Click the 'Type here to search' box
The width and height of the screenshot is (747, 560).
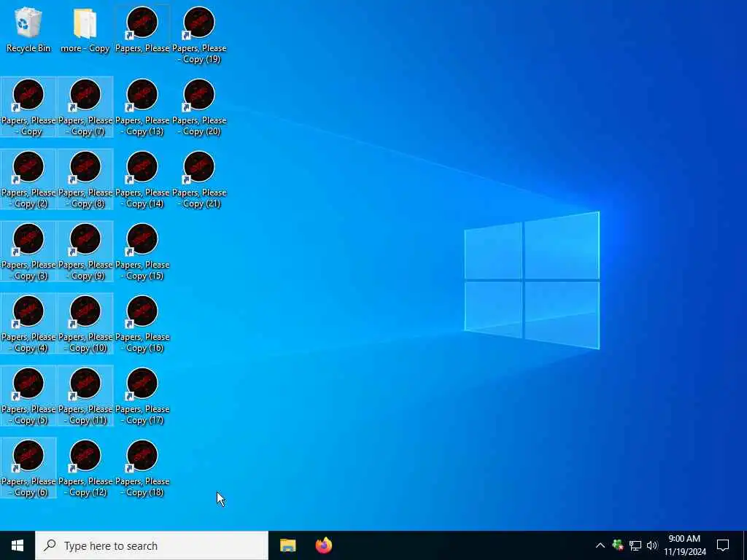[152, 545]
